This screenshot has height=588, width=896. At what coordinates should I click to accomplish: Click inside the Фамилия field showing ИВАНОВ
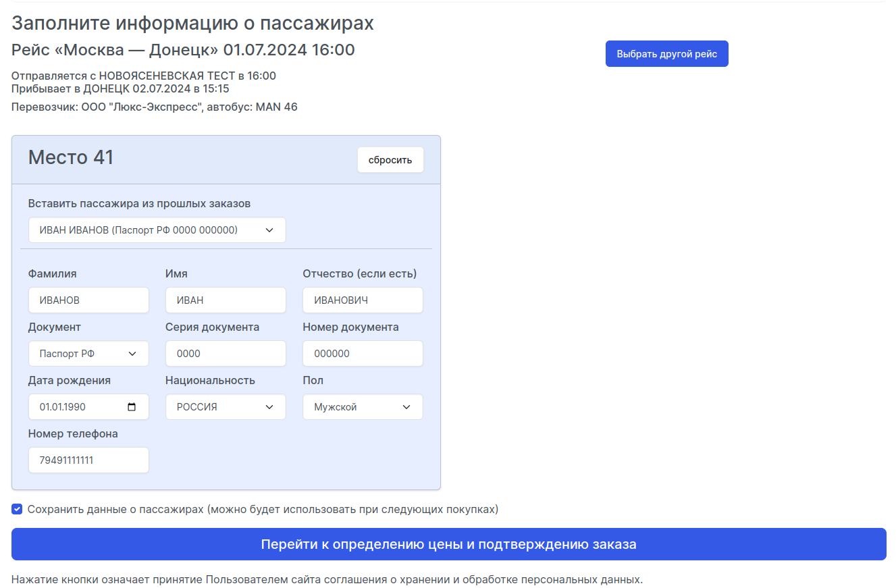pos(88,300)
